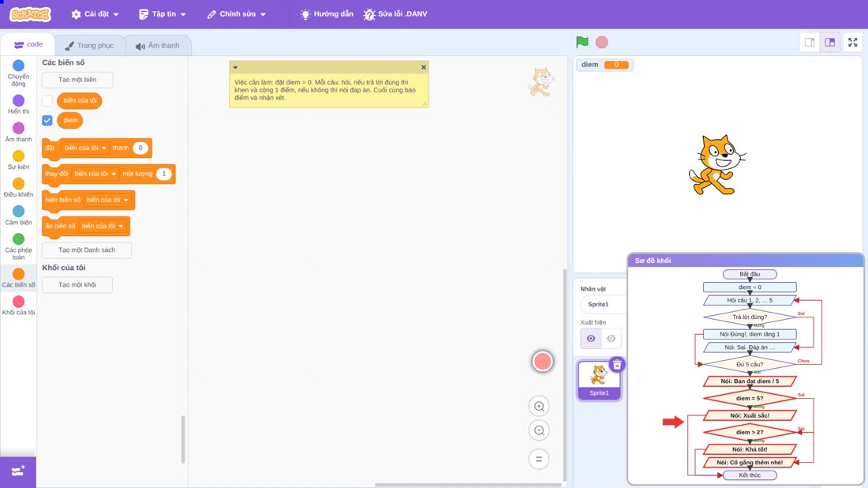868x488 pixels.
Task: Tick the biến của tôi checkbox
Action: [47, 101]
